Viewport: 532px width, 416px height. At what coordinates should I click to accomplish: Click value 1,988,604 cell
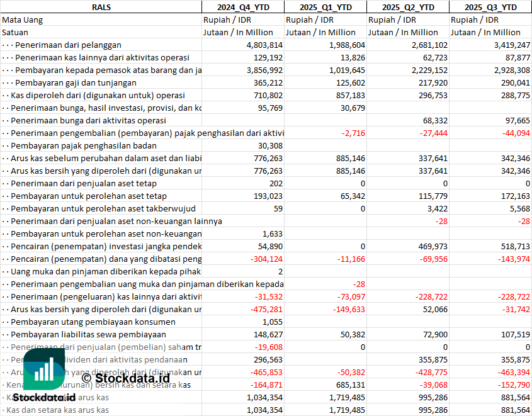tap(325, 45)
